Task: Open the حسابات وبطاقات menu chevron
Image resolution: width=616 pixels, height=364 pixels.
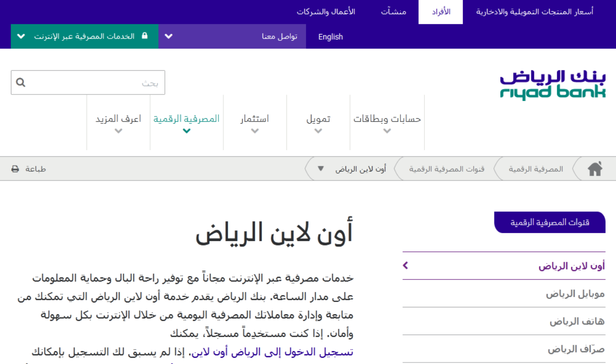Action: click(387, 131)
